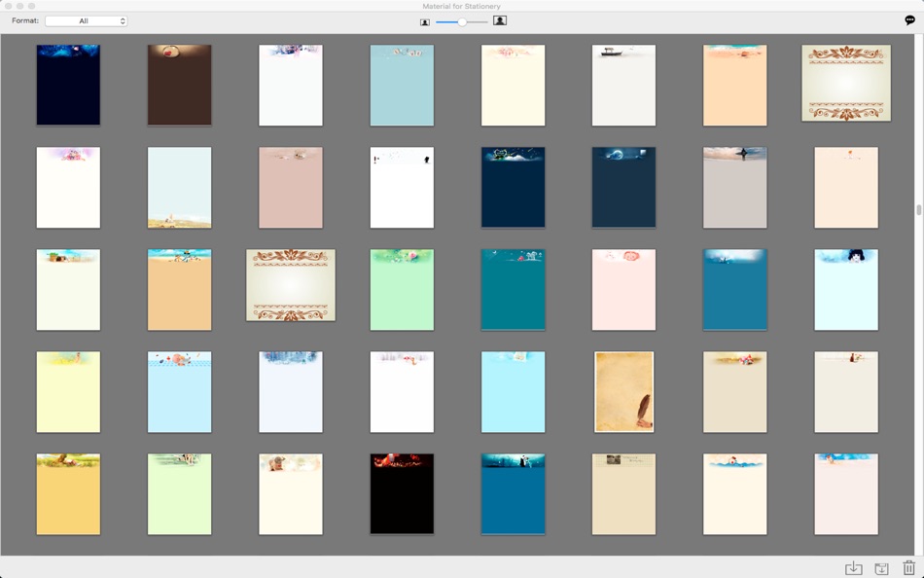Click the vertical scrollbar handle
The height and width of the screenshot is (578, 924).
919,209
